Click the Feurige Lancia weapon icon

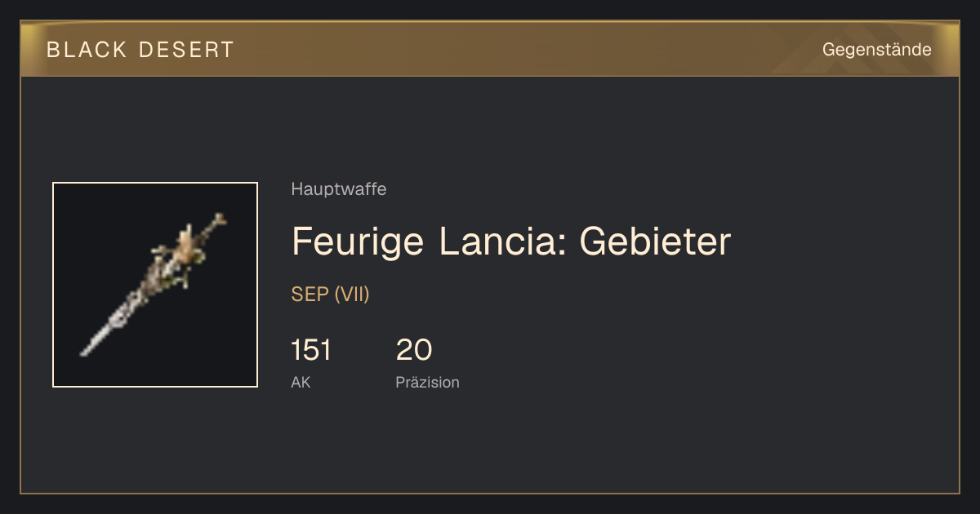tap(155, 285)
